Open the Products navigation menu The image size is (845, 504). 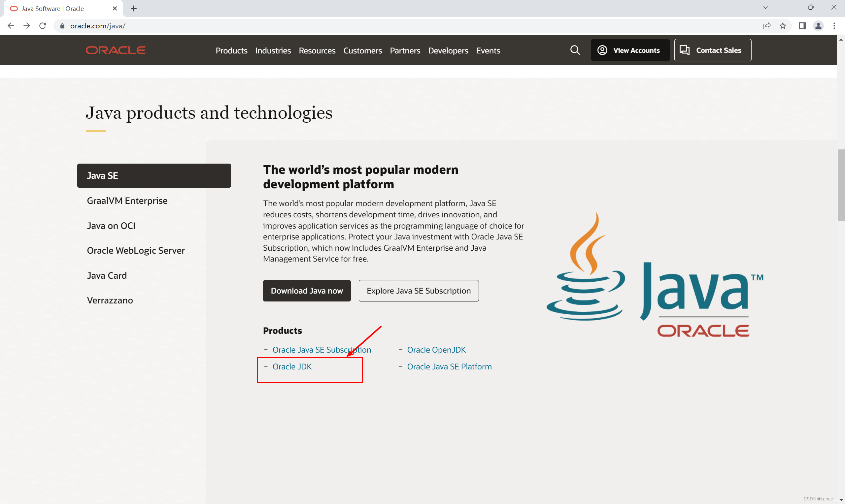point(231,50)
